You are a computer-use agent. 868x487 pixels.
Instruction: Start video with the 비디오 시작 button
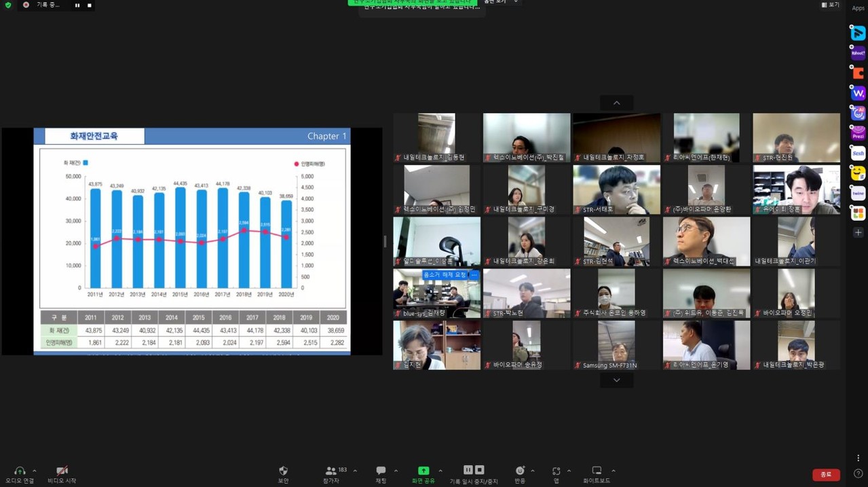click(x=62, y=475)
